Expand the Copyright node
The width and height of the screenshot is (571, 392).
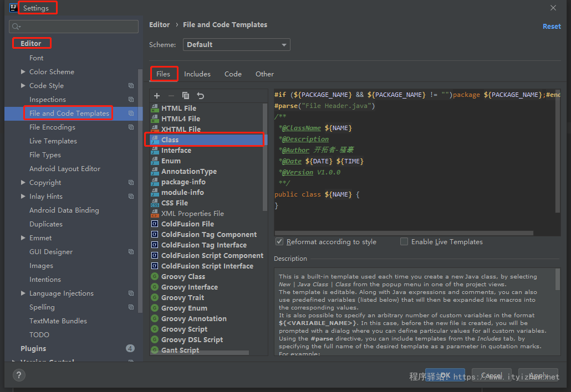click(x=23, y=183)
